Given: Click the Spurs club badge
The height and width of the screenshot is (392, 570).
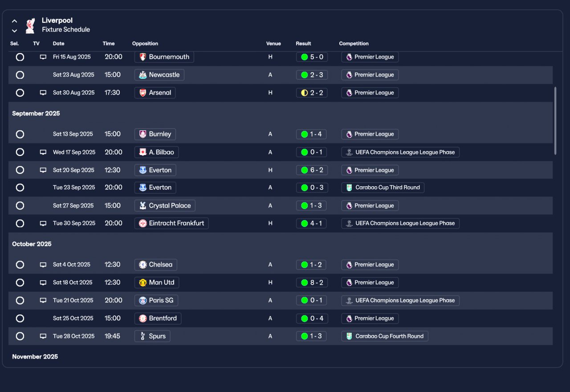Looking at the screenshot, I should [143, 336].
